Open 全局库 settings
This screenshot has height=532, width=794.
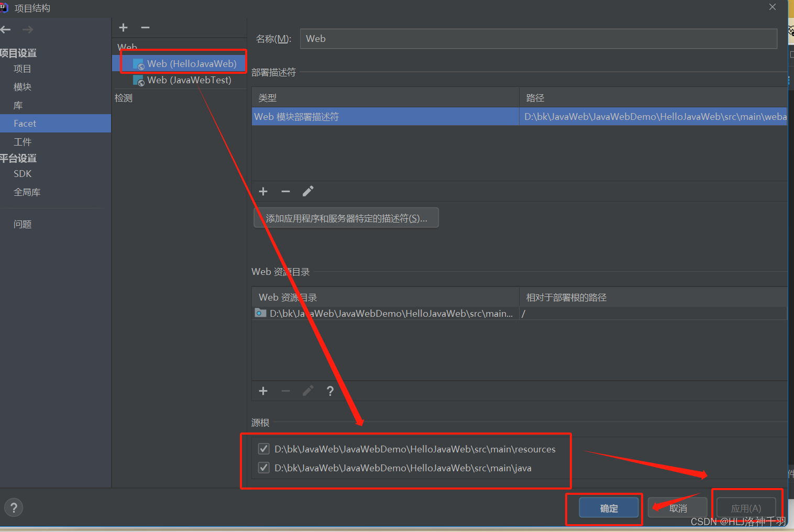[27, 192]
